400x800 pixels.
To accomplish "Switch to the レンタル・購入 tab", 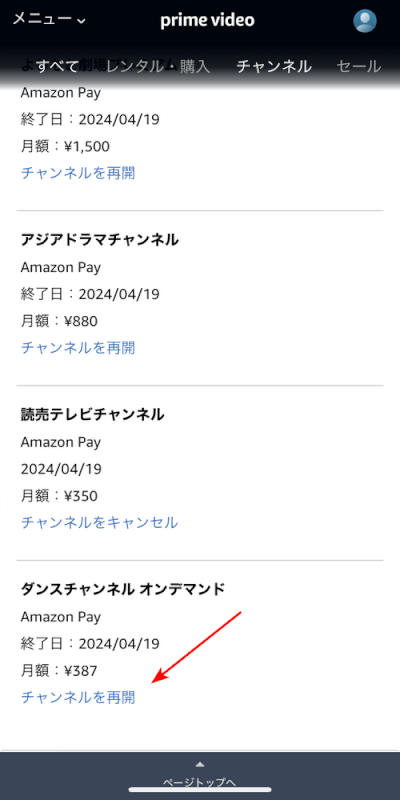I will (158, 66).
